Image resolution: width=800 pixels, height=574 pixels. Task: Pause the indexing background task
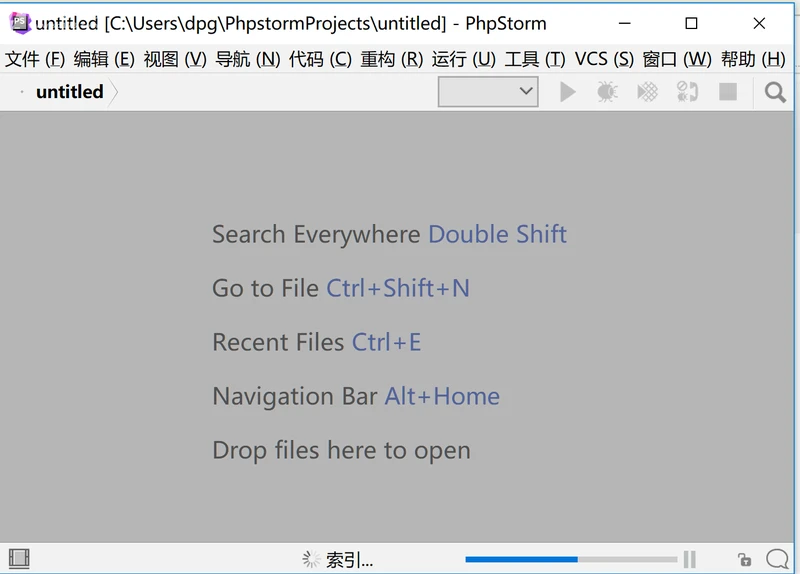coord(690,559)
